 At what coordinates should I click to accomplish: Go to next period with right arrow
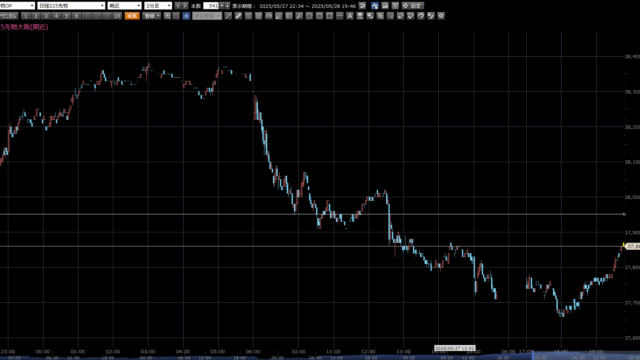(185, 6)
